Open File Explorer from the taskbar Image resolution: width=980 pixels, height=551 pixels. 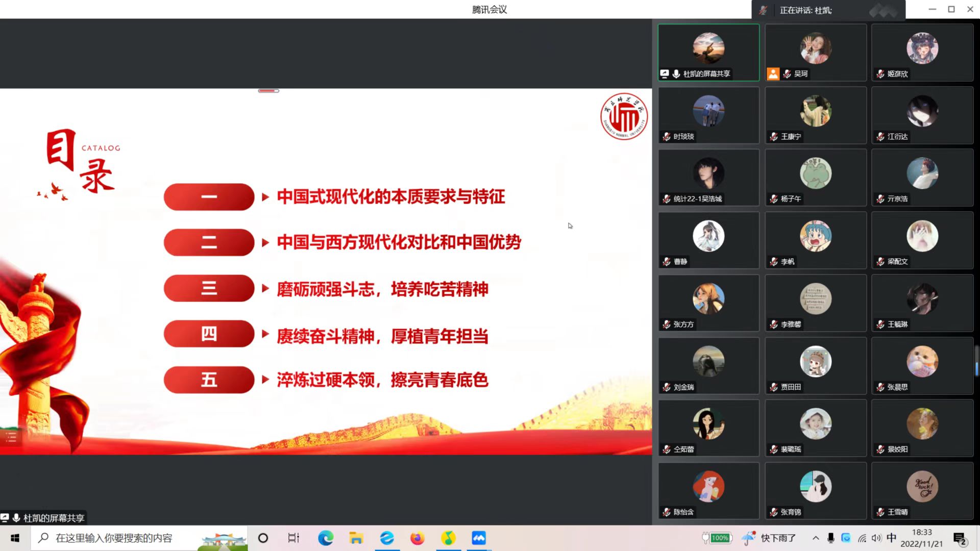[356, 538]
